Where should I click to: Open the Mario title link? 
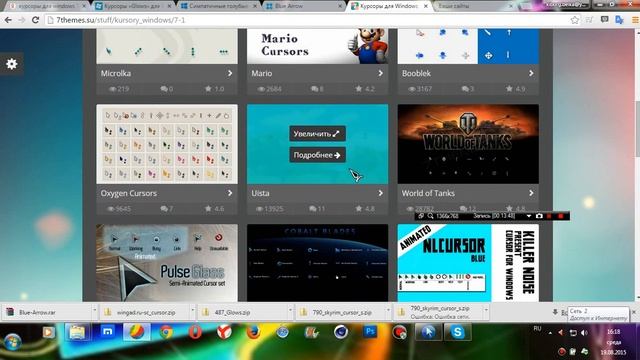[x=262, y=73]
